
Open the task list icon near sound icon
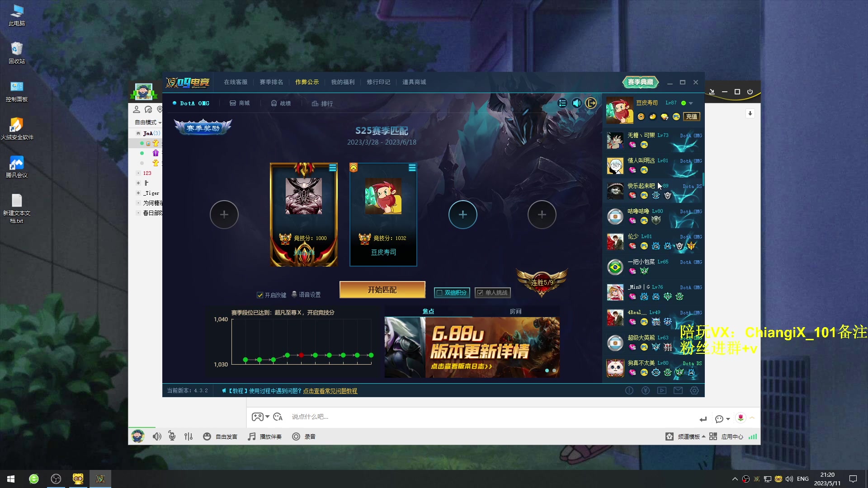(x=562, y=103)
